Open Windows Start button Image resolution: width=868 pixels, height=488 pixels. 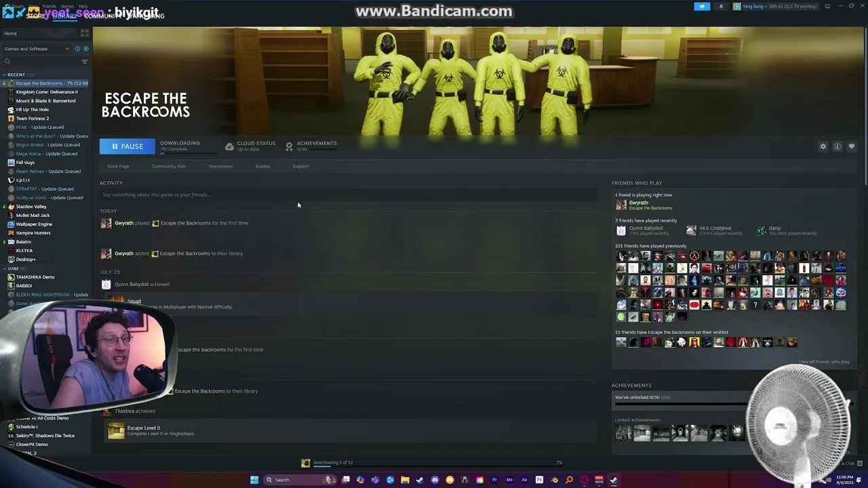(x=254, y=480)
